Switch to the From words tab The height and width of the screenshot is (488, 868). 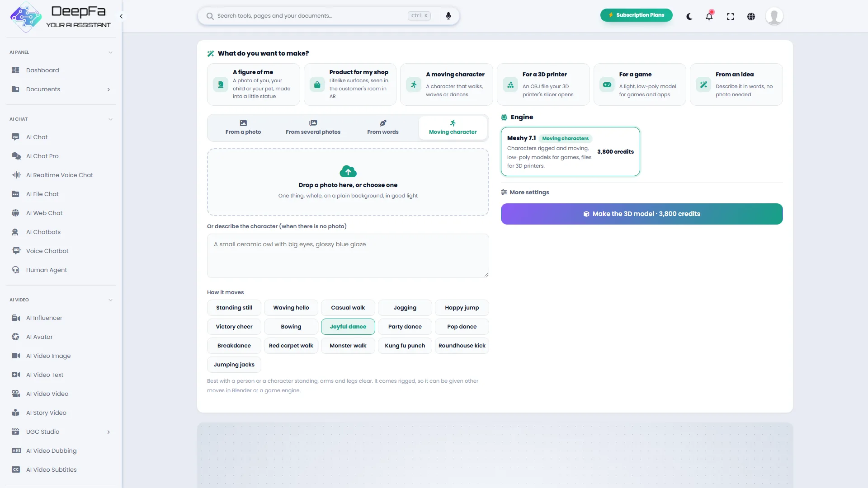coord(383,127)
